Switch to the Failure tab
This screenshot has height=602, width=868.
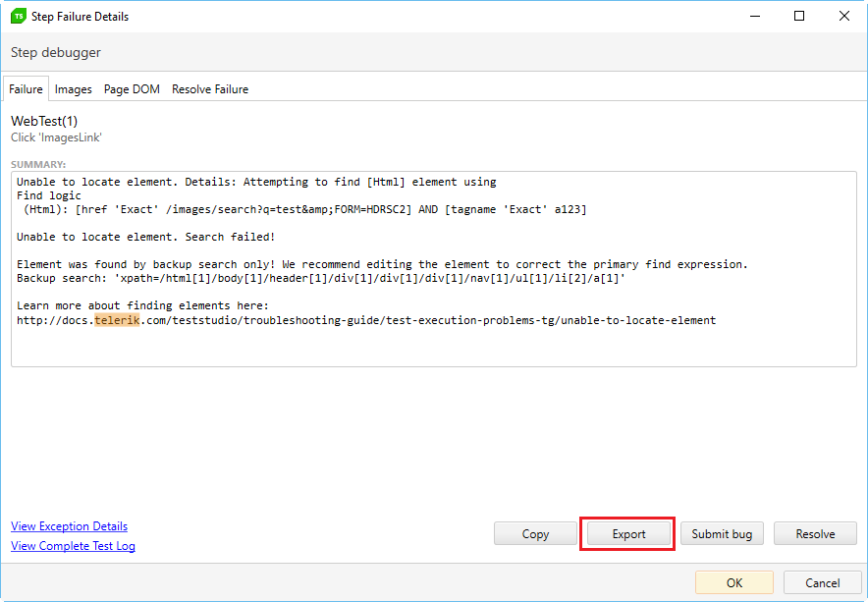(26, 89)
